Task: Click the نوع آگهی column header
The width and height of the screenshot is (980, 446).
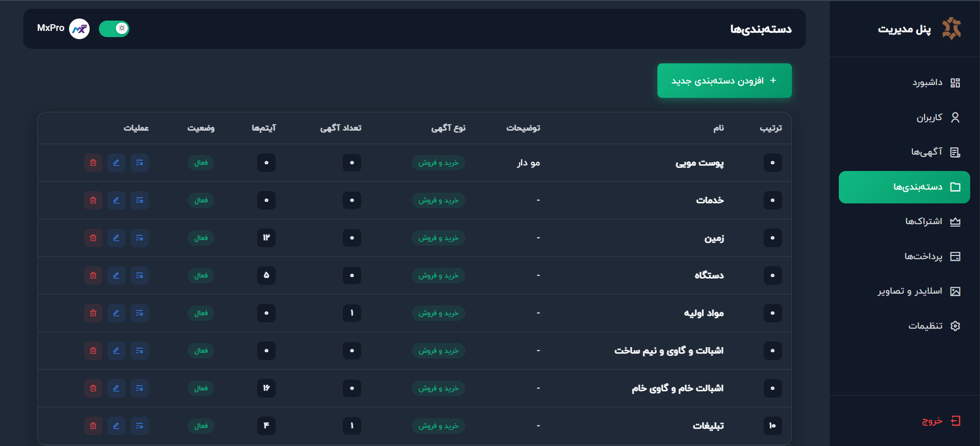Action: click(x=448, y=128)
